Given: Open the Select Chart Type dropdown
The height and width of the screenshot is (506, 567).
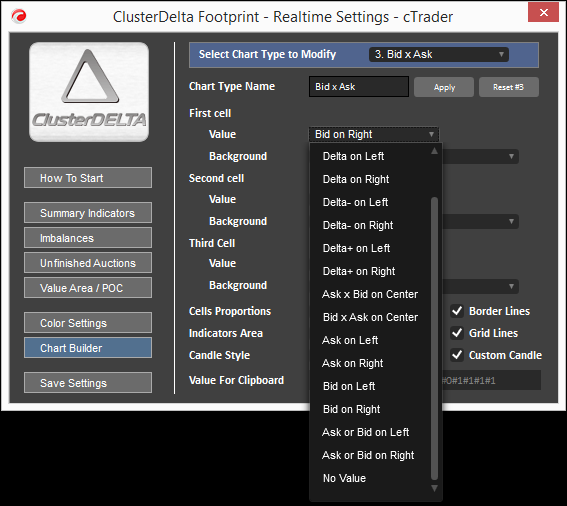Looking at the screenshot, I should click(439, 55).
